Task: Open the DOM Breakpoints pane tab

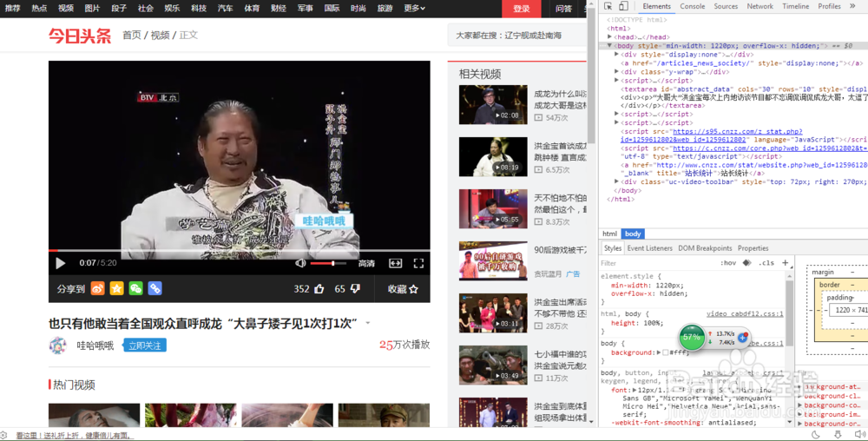Action: click(705, 248)
